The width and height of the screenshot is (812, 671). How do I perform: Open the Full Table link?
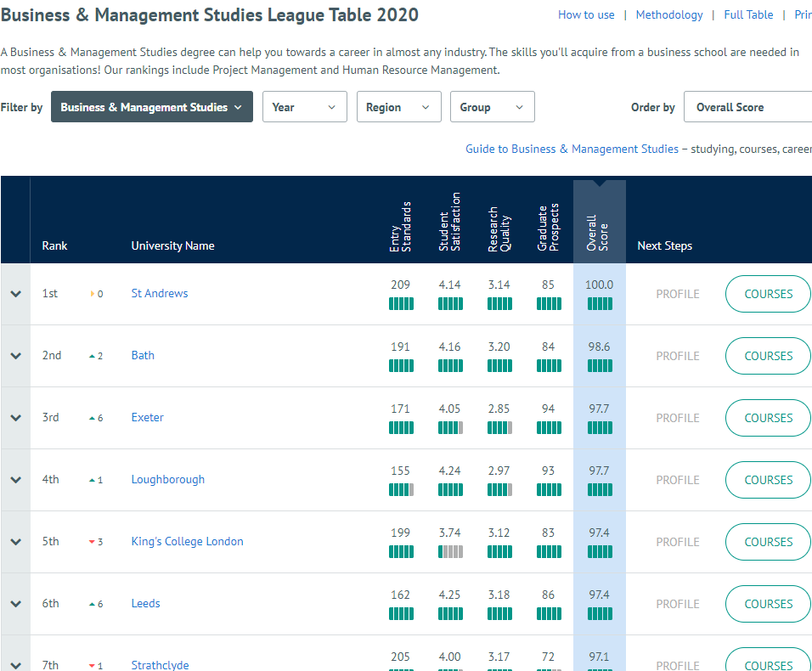pyautogui.click(x=748, y=15)
